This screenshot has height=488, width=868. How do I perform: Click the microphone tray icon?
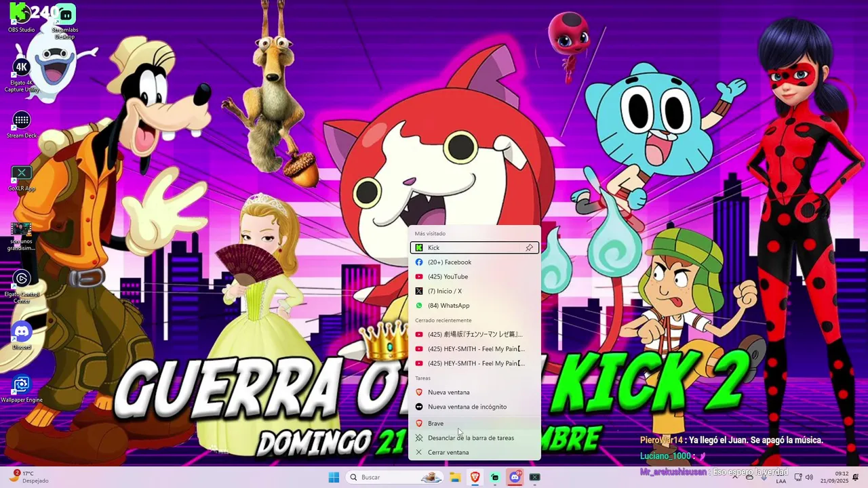click(x=765, y=477)
